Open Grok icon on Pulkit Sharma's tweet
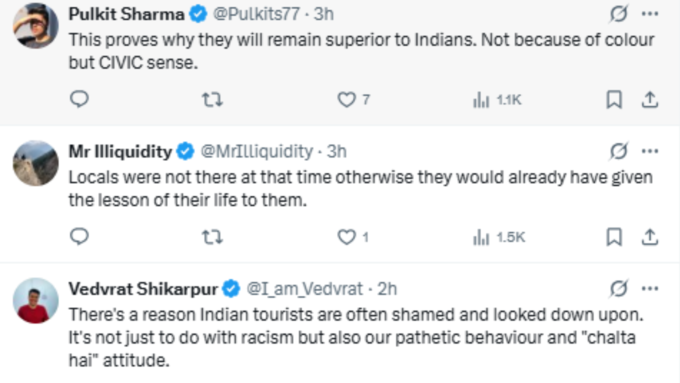680x383 pixels. tap(618, 14)
